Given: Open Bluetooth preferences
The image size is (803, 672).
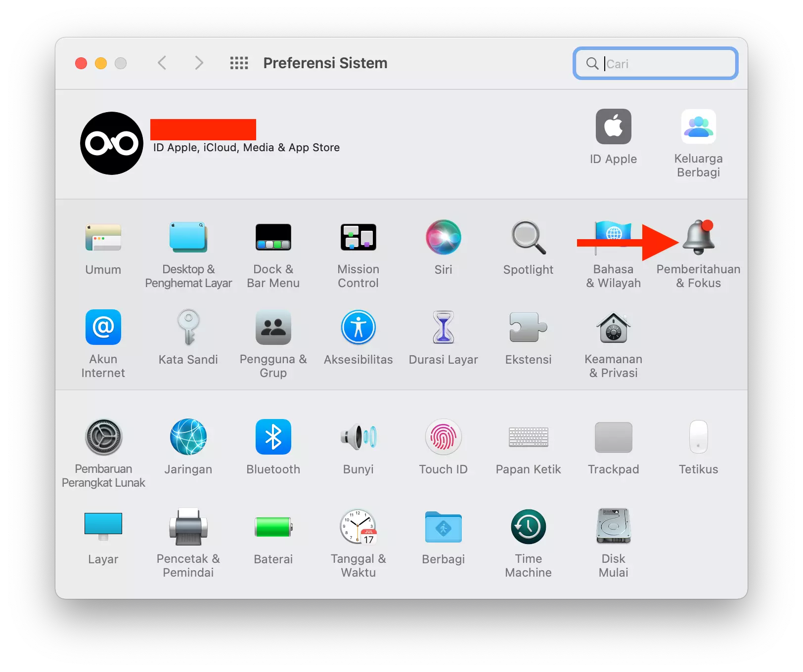Looking at the screenshot, I should point(273,438).
